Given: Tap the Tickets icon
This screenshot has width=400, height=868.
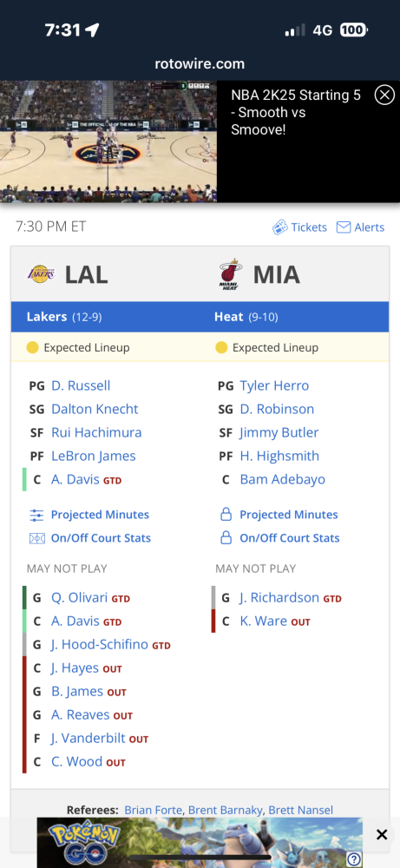Looking at the screenshot, I should tap(280, 227).
